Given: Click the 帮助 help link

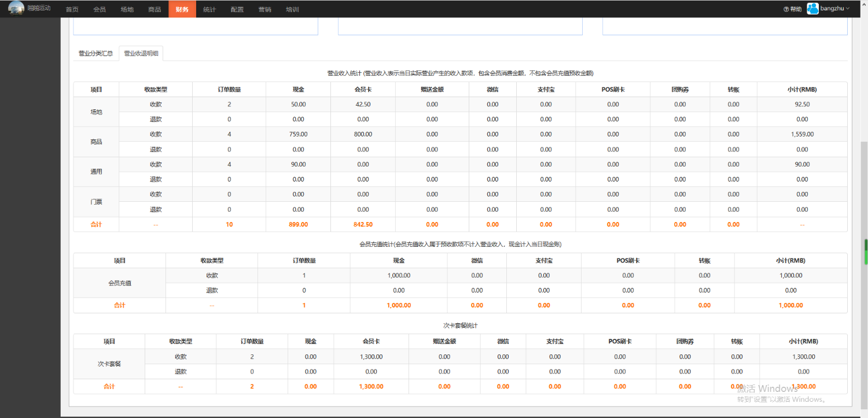Looking at the screenshot, I should coord(796,9).
